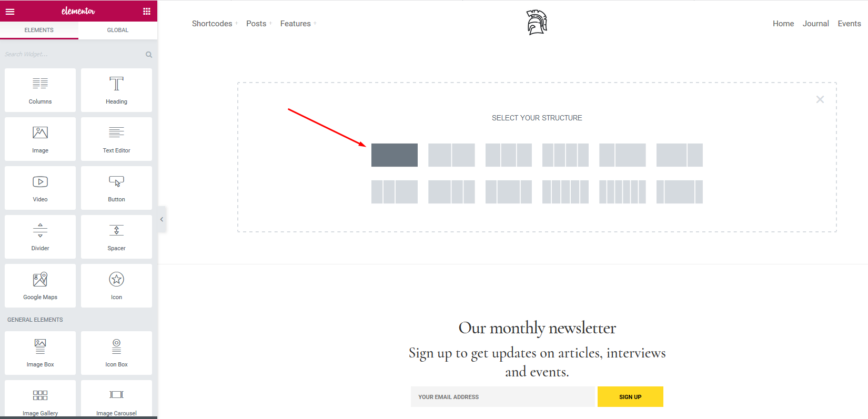Open the Posts dropdown menu
This screenshot has width=868, height=419.
[x=256, y=24]
